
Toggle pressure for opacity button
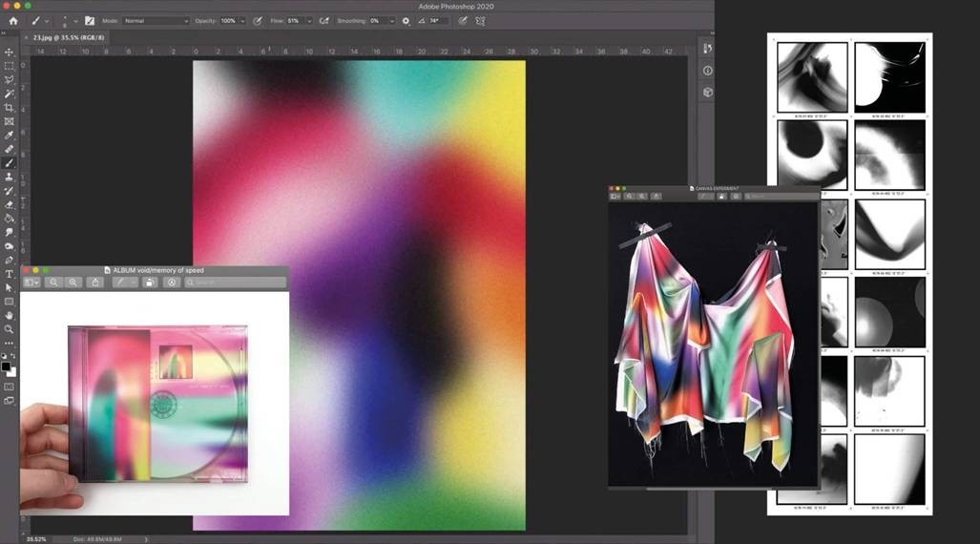tap(258, 20)
